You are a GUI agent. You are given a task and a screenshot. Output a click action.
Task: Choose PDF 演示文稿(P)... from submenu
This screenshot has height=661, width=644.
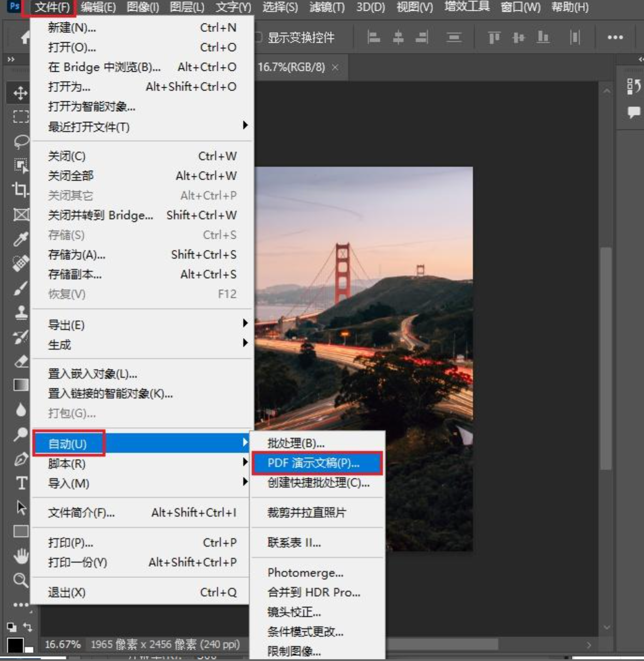tap(313, 463)
